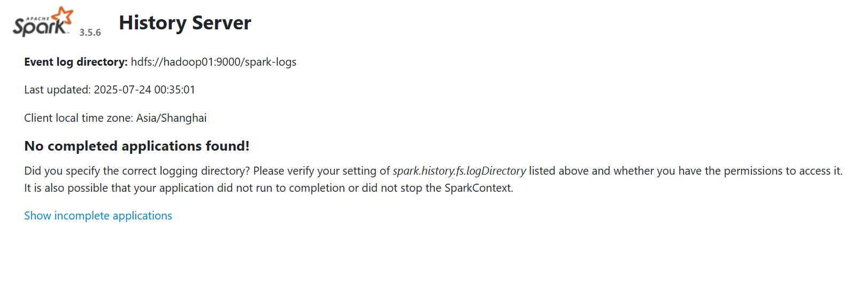Screen dimensions: 868x290
Task: Click the History Server page title
Action: [x=185, y=23]
